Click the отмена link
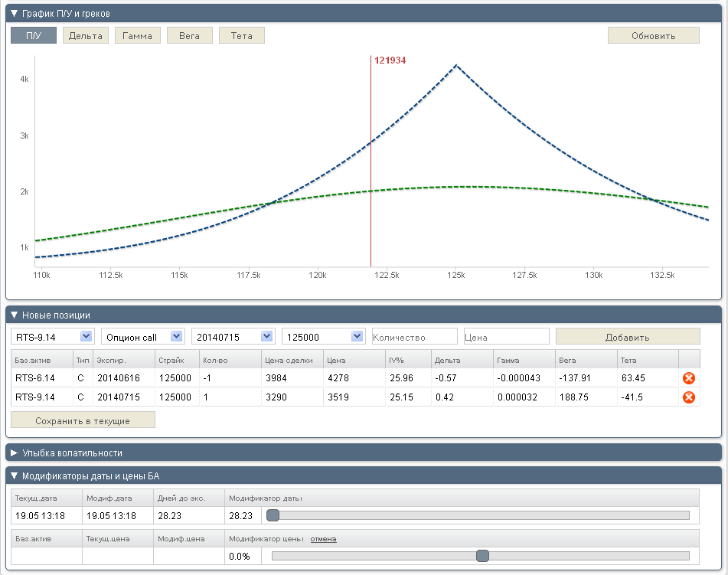Viewport: 728px width, 575px height. tap(323, 539)
